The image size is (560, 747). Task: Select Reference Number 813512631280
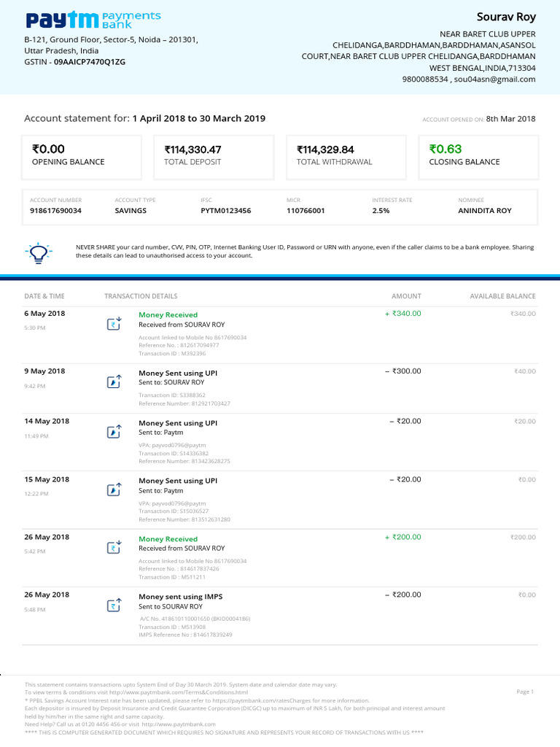(184, 519)
